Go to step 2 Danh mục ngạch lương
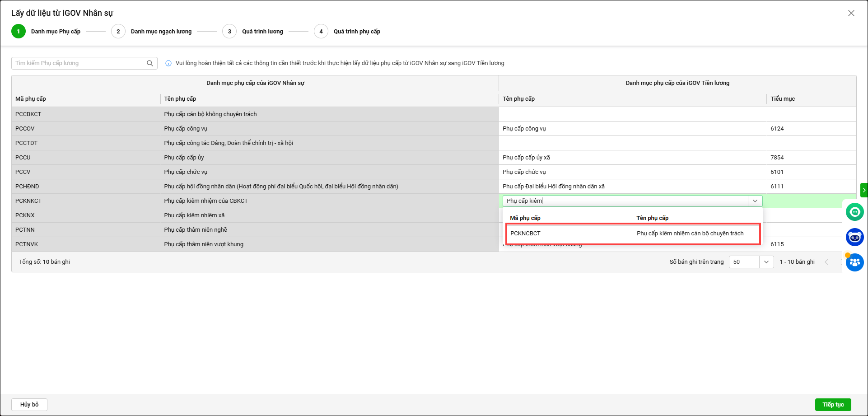The height and width of the screenshot is (416, 868). tap(152, 32)
